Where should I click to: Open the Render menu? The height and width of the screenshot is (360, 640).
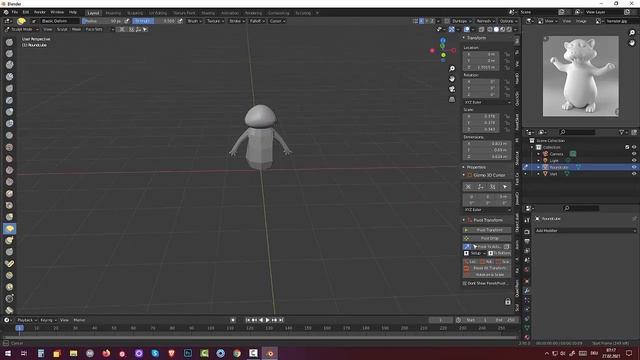click(40, 12)
